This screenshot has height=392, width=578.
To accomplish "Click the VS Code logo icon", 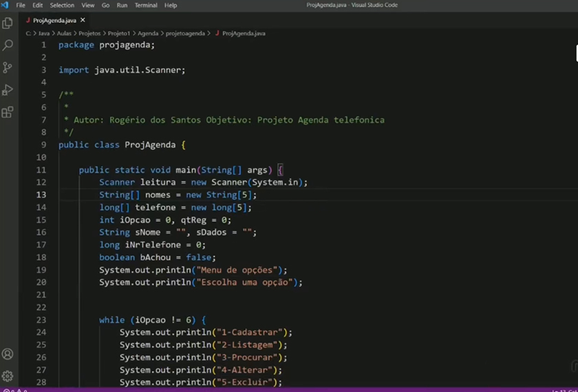I will 6,6.
